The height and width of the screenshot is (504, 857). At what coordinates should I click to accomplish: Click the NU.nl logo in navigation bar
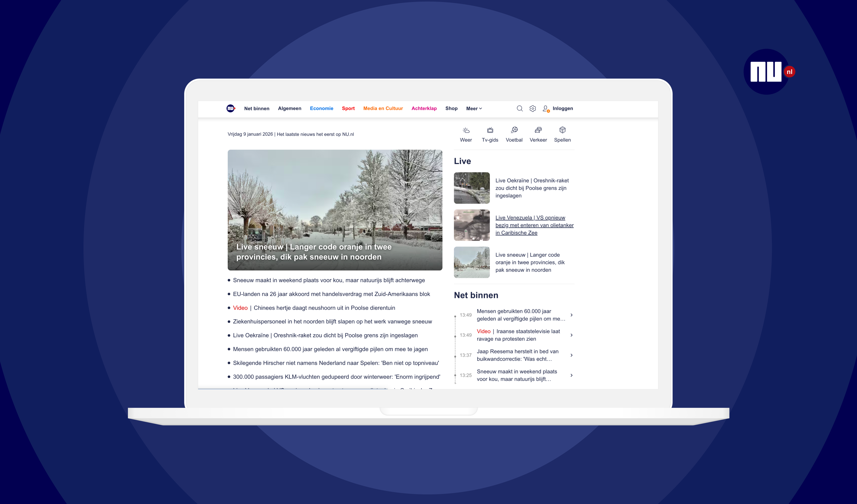tap(231, 108)
